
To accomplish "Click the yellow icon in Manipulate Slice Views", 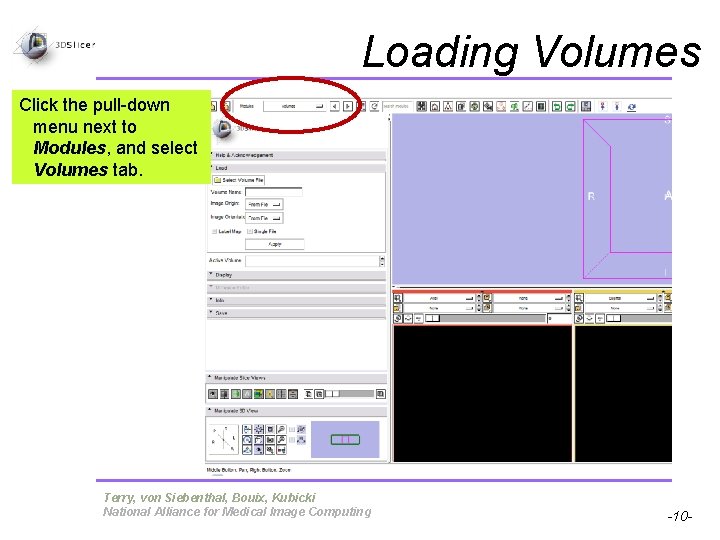I will (270, 394).
